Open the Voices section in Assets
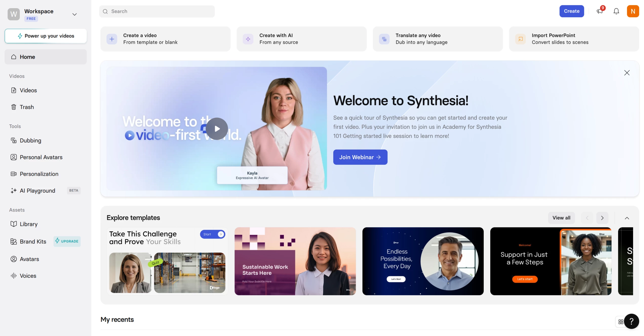644x336 pixels. click(x=28, y=276)
